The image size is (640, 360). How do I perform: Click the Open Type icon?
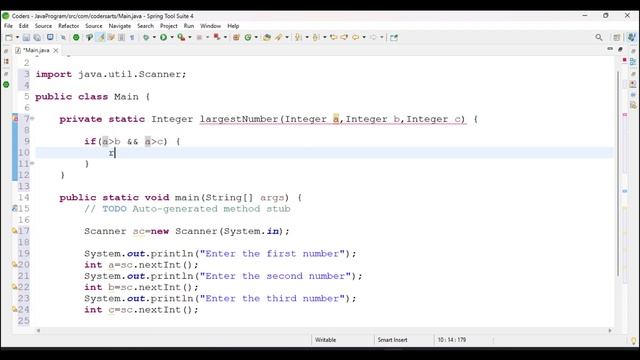pos(267,38)
